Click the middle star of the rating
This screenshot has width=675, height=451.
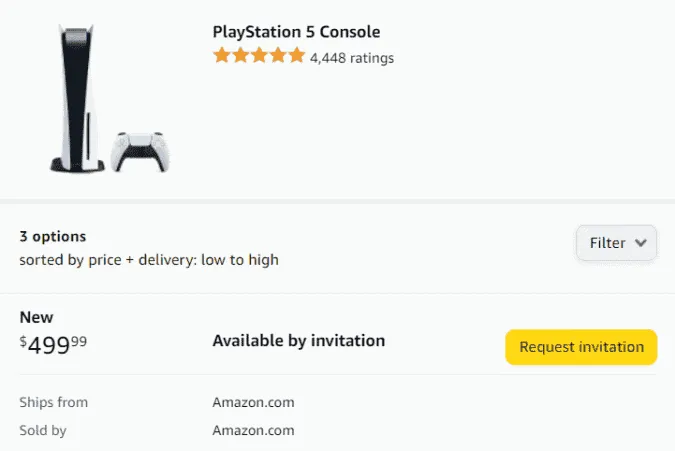(259, 56)
